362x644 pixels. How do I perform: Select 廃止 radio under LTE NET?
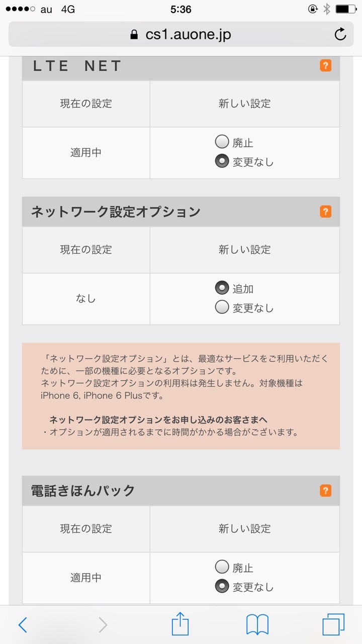(x=222, y=142)
